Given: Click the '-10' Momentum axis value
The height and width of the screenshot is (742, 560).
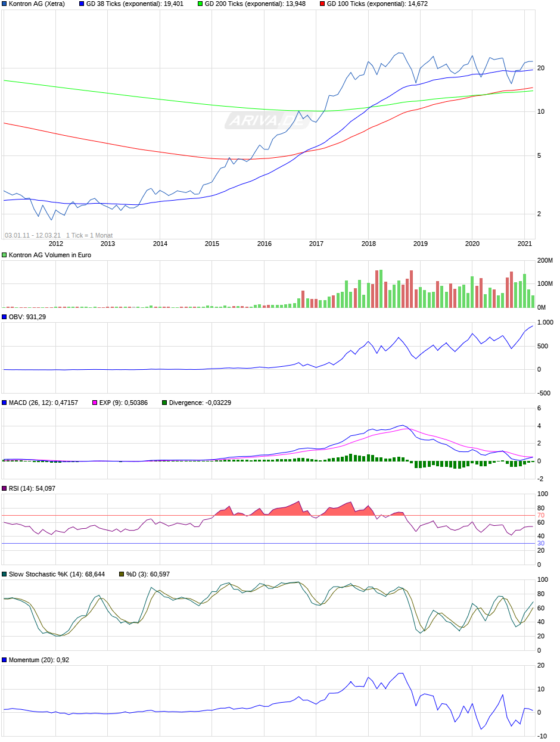Looking at the screenshot, I should click(x=542, y=736).
